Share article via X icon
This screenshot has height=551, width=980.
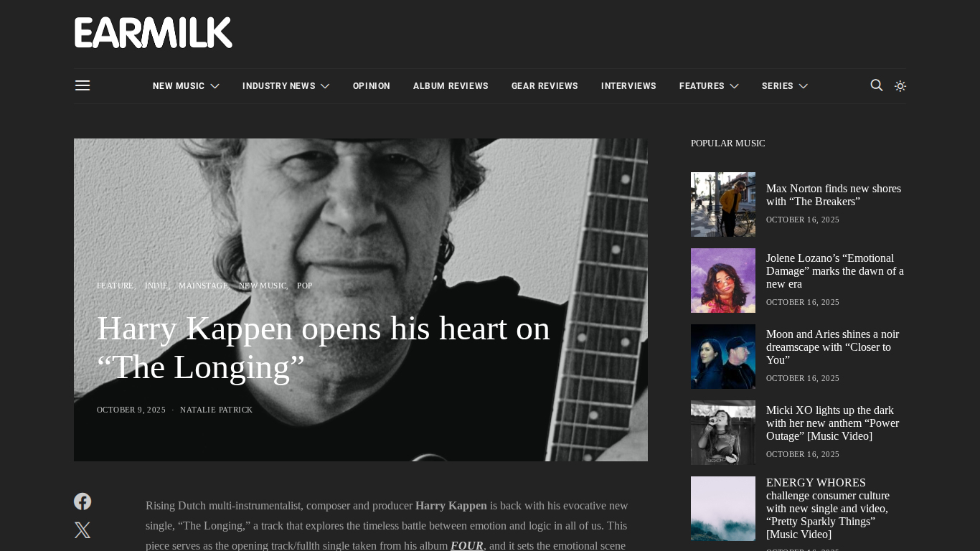tap(83, 530)
